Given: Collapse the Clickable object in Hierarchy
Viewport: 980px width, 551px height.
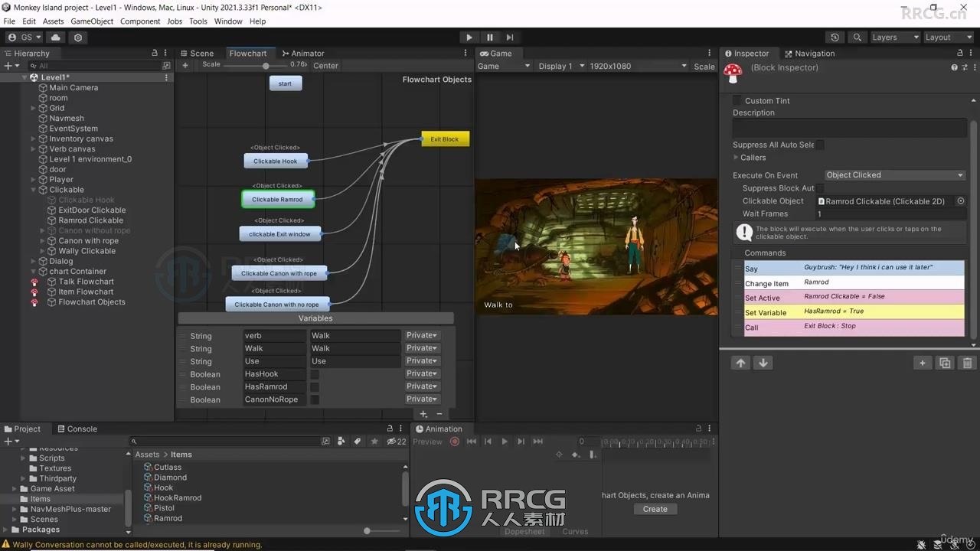Looking at the screenshot, I should (34, 190).
